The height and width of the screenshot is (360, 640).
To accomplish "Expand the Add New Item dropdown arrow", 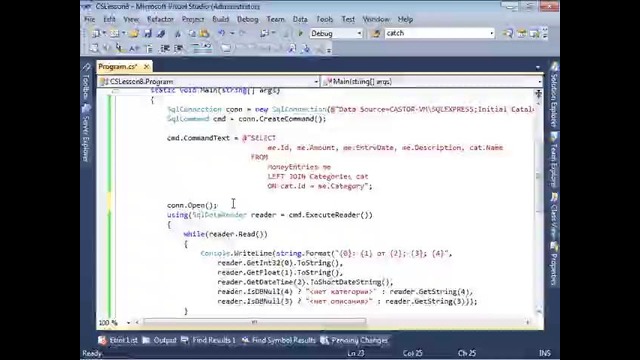I will pyautogui.click(x=123, y=33).
